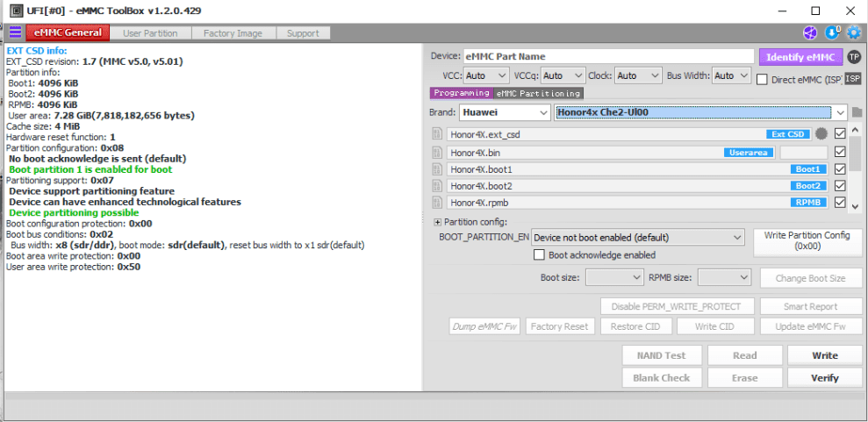Viewport: 868px width, 422px height.
Task: Click the Dump eMMC Fw button
Action: point(485,326)
